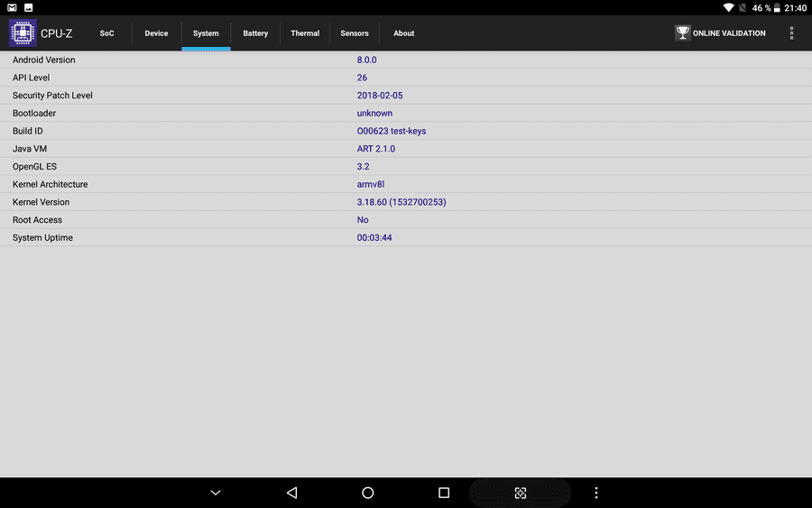Select the Kernel Architecture label
The width and height of the screenshot is (812, 508).
click(x=51, y=184)
